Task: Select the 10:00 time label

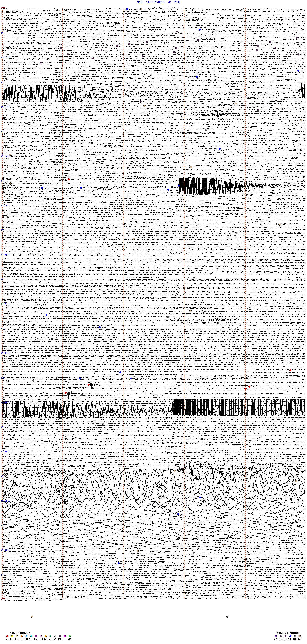Action: [x=8, y=254]
